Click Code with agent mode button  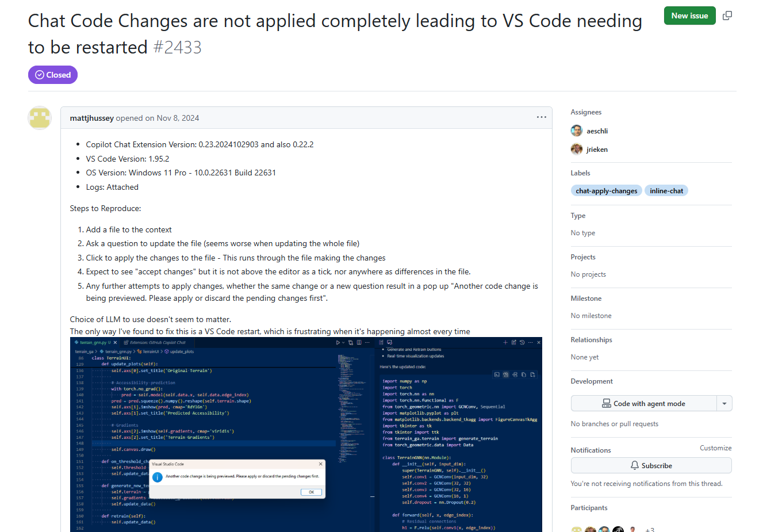tap(643, 403)
